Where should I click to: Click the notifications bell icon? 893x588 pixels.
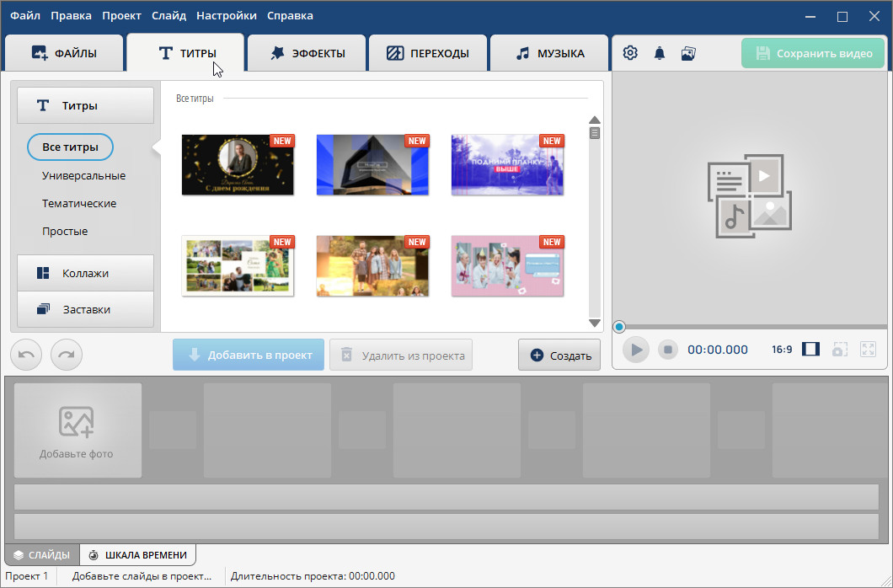point(660,53)
